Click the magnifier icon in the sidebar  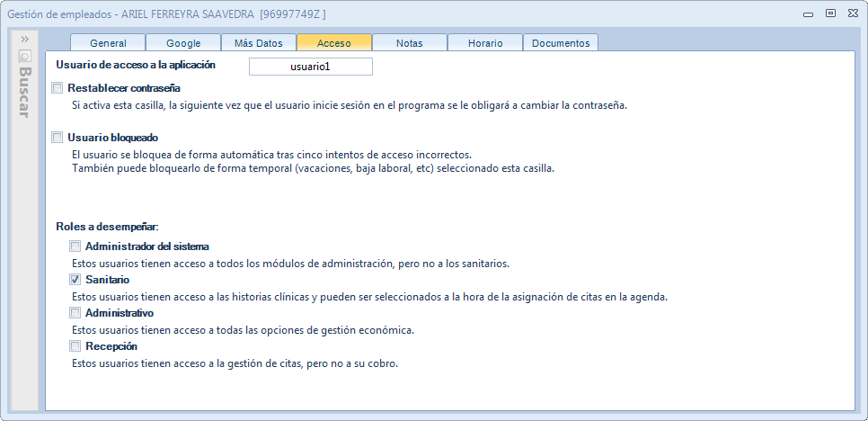(25, 55)
